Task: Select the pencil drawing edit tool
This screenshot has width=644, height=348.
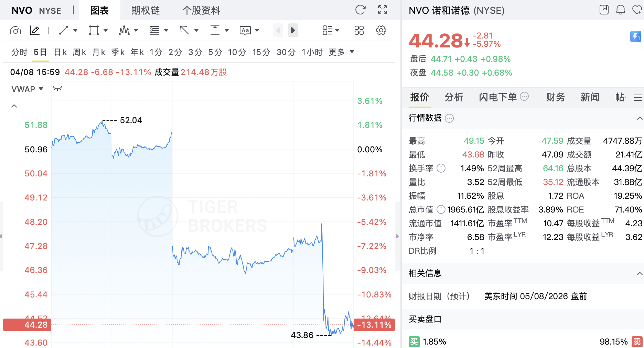Action: [x=35, y=30]
